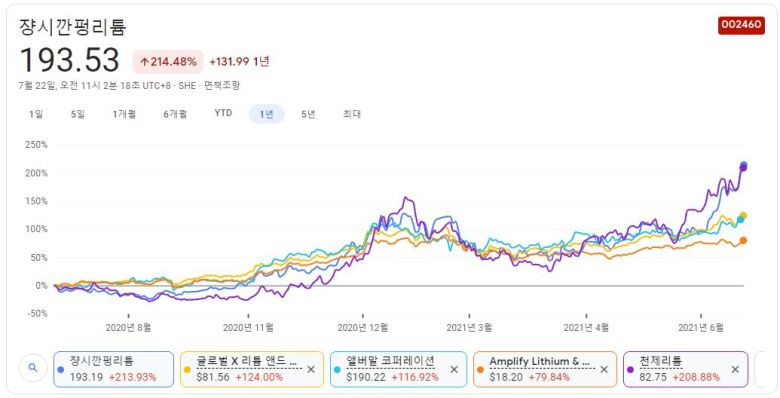Show the 최대 range chart
Screen dimensions: 780x398
pyautogui.click(x=352, y=114)
